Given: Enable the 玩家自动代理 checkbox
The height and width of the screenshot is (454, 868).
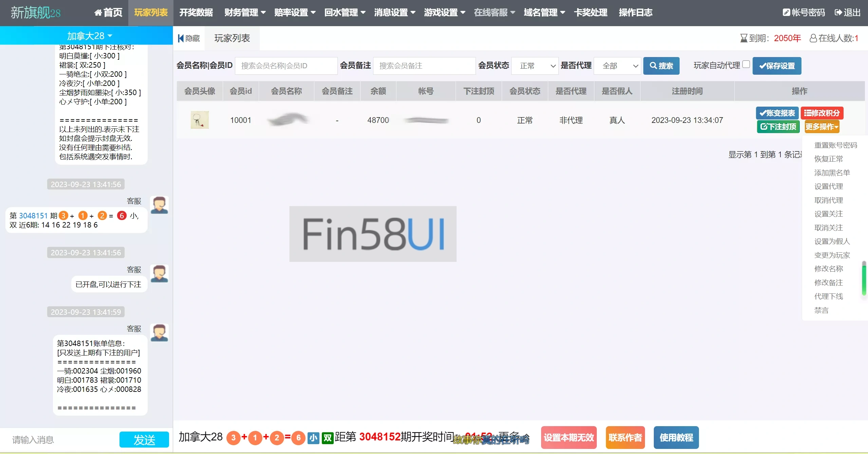Looking at the screenshot, I should click(x=746, y=64).
